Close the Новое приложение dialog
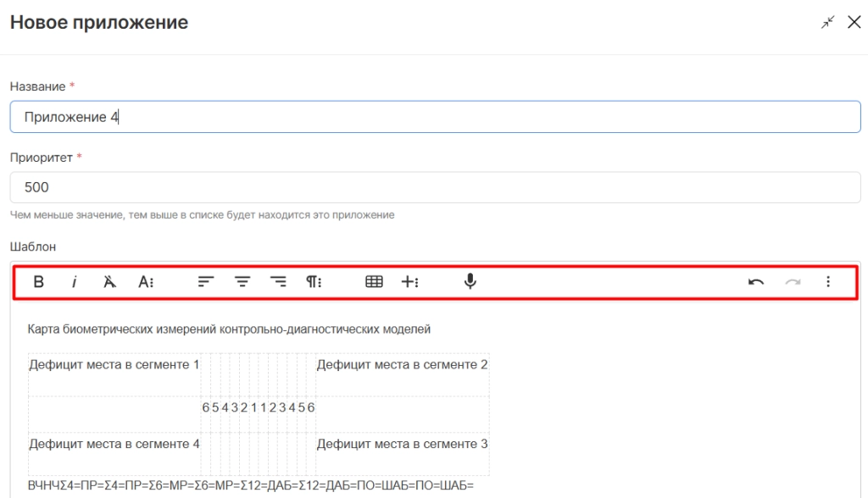 click(x=854, y=23)
